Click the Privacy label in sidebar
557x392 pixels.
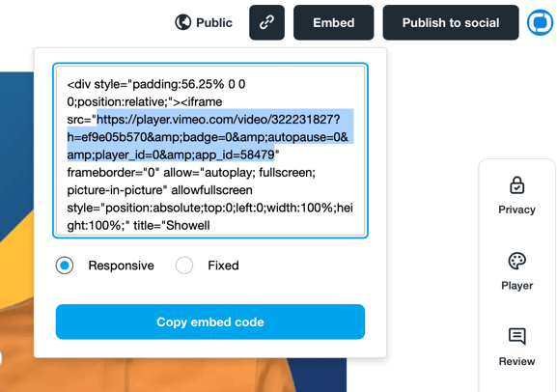point(516,210)
